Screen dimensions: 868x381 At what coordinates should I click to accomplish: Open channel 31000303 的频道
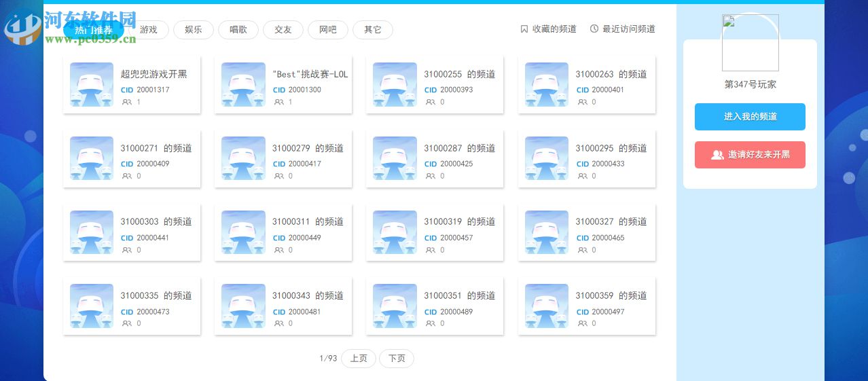click(x=132, y=232)
